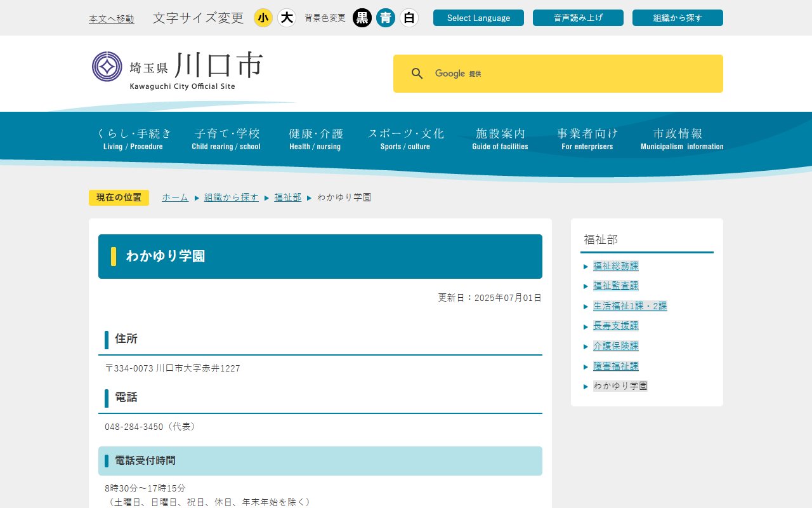Viewport: 812px width, 508px height.
Task: Click the 福祉部 sidebar heading
Action: click(x=601, y=239)
